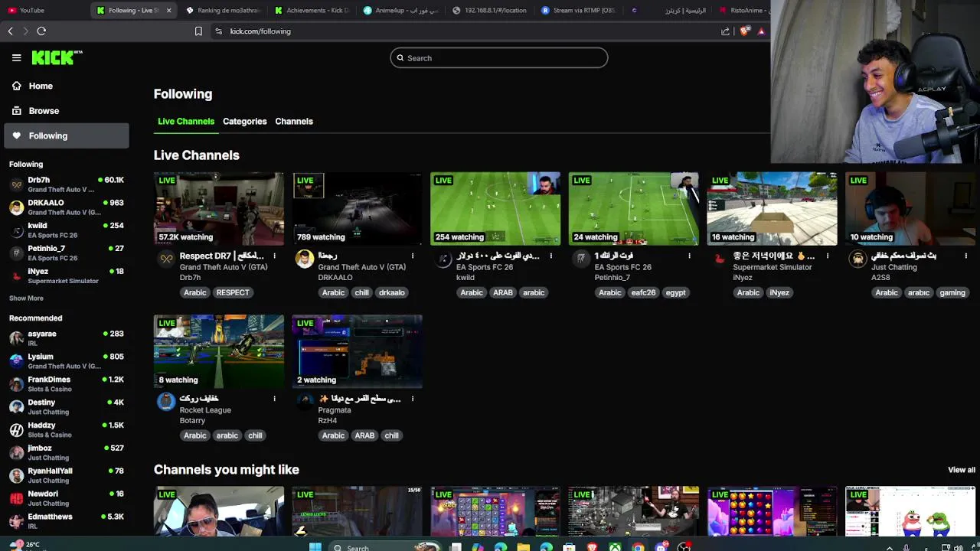Open kwild stream thumbnail with 254 watching
The width and height of the screenshot is (980, 551).
pos(495,208)
